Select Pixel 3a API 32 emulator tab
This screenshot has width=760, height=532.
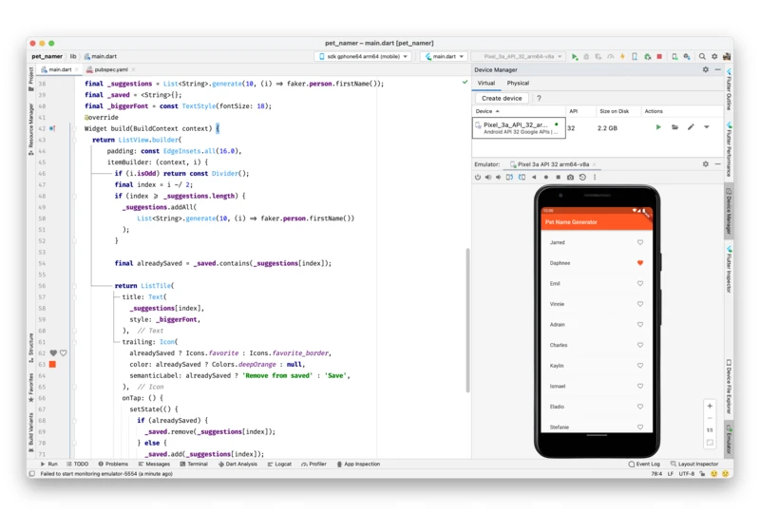553,164
